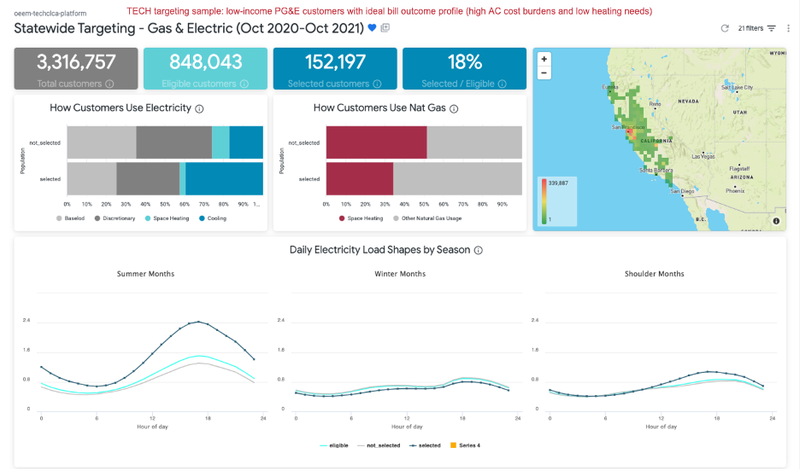Reload the dashboard with the refresh icon

(x=726, y=28)
